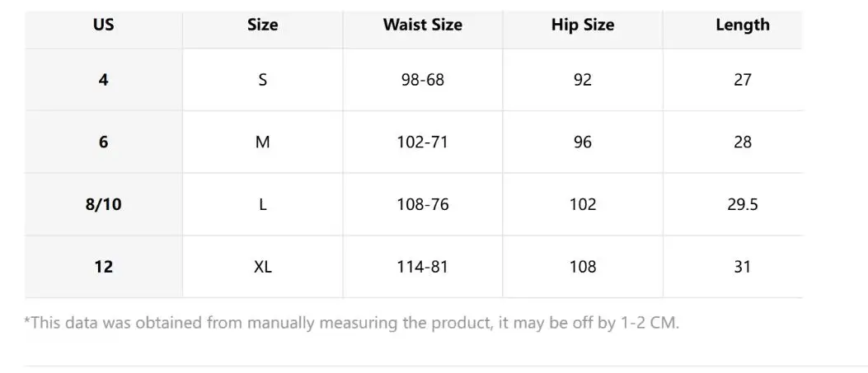Click the US size 12 cell
The image size is (868, 373).
pos(104,267)
